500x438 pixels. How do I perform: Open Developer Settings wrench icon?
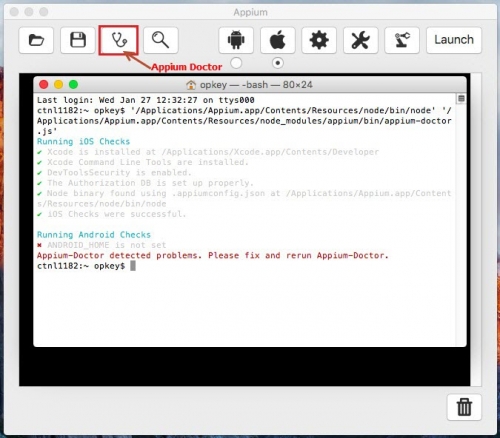361,40
